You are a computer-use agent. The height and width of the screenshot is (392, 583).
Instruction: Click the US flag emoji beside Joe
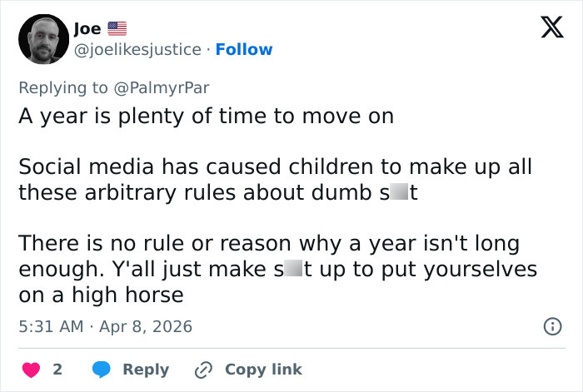pos(117,29)
